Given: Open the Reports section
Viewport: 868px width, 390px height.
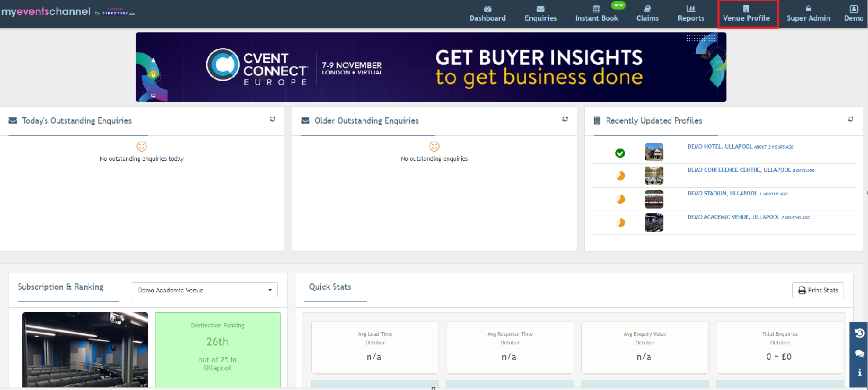Looking at the screenshot, I should tap(691, 14).
